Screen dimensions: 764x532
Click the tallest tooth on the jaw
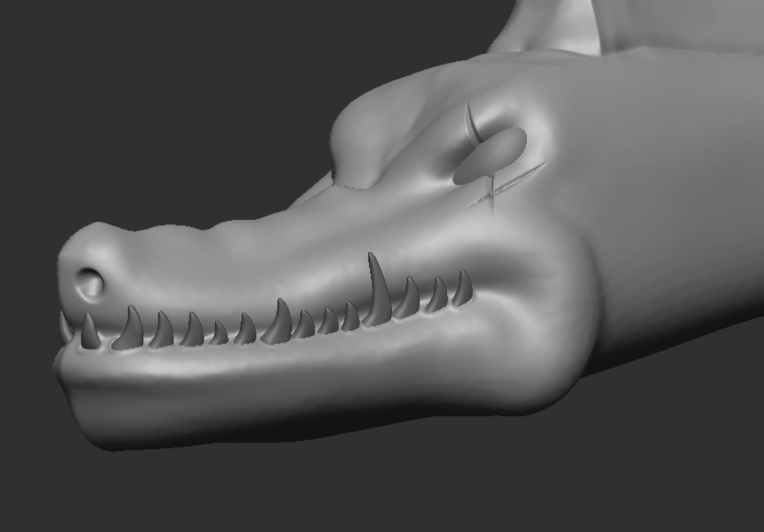(x=377, y=289)
